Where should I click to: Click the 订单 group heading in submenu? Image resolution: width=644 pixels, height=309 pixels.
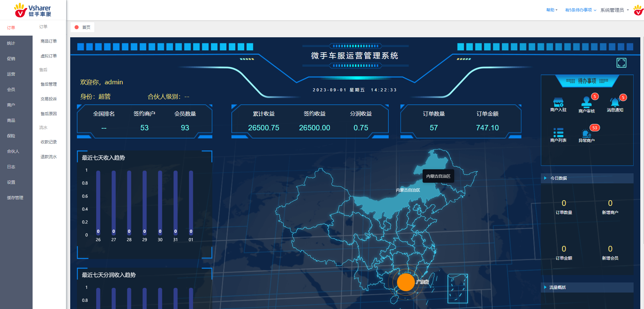coord(43,27)
